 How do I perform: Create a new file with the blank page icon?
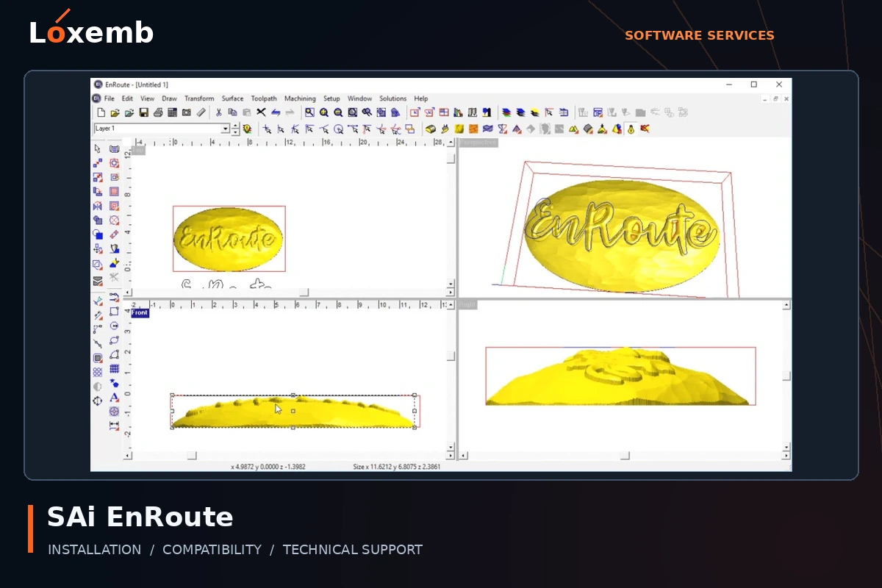(101, 112)
